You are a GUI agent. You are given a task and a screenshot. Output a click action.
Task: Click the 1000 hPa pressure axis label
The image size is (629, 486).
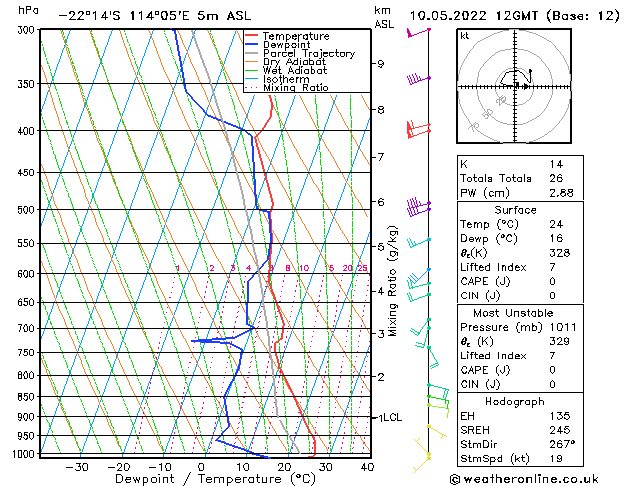pyautogui.click(x=23, y=454)
